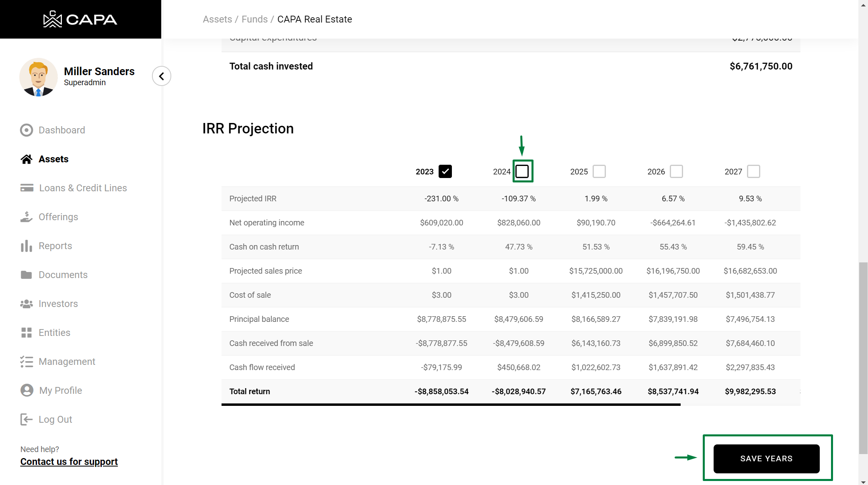Collapse sidebar with chevron arrow button

point(162,76)
